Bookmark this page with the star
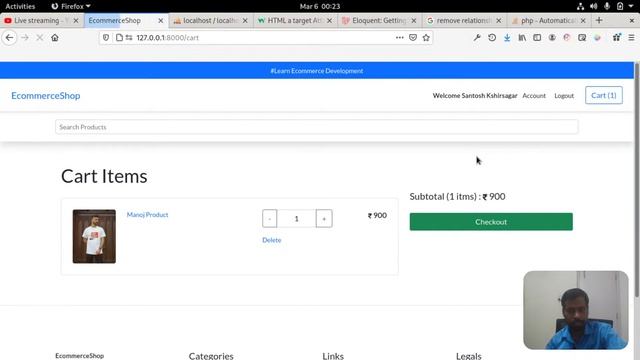The width and height of the screenshot is (640, 360). click(x=426, y=38)
